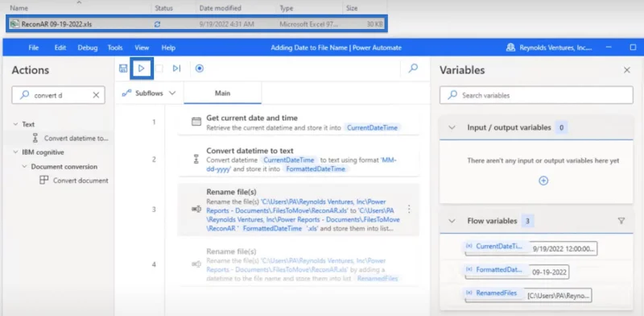Screen dimensions: 644x316
Task: Select step 1 Get current date and time
Action: tap(298, 123)
